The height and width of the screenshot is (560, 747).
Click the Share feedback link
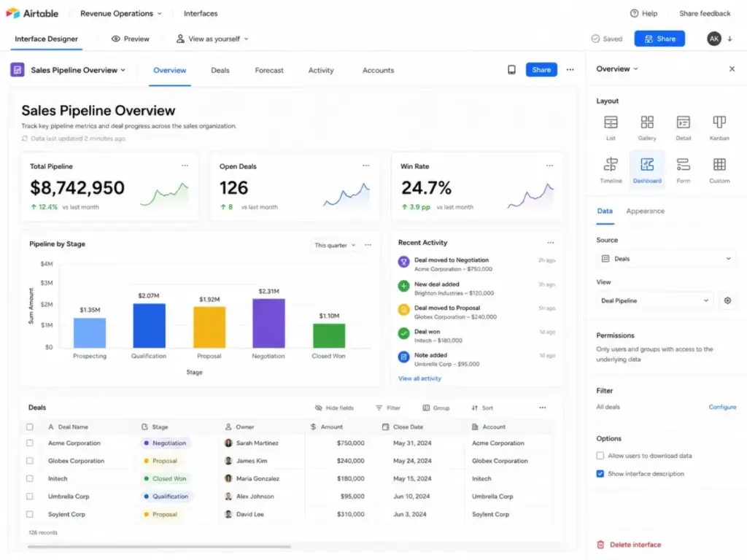point(705,13)
